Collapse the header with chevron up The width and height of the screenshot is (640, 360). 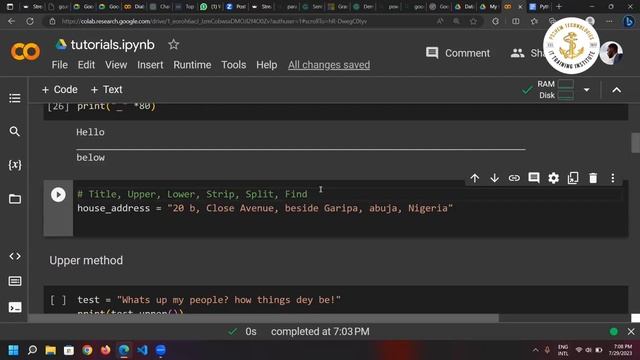pos(616,90)
